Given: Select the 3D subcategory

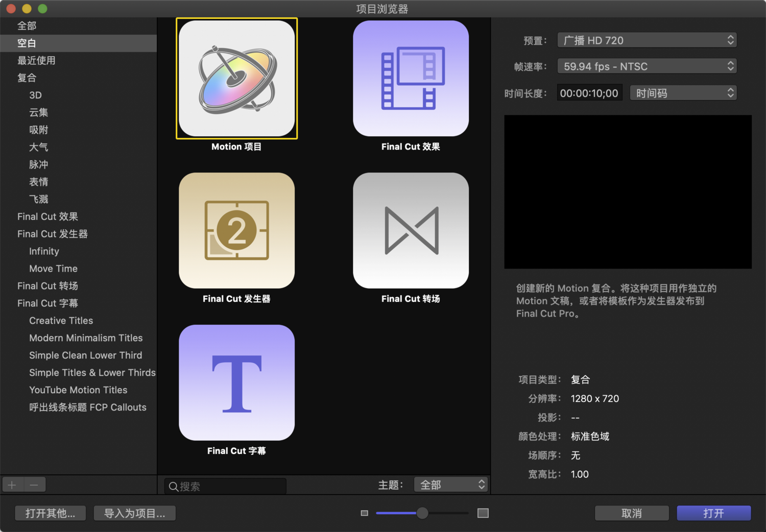Looking at the screenshot, I should (78, 95).
